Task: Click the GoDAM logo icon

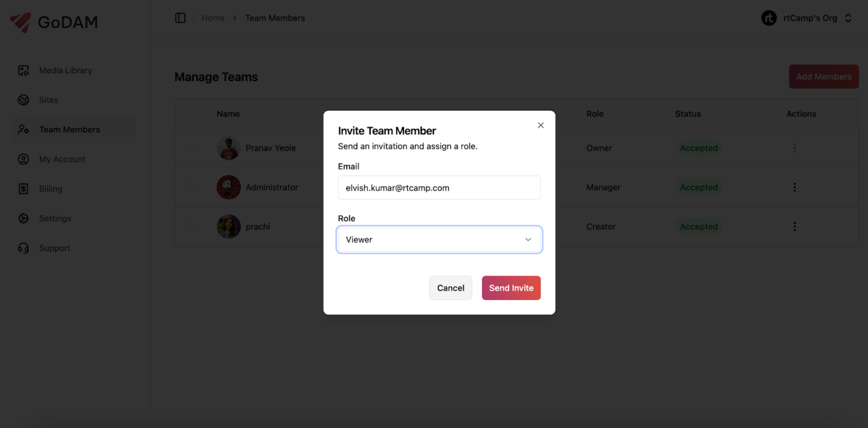Action: click(21, 22)
